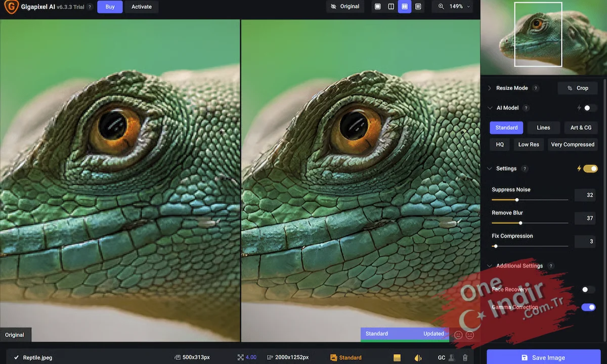Open Additional Settings help icon
Screen dimensions: 607x364
[551, 266]
